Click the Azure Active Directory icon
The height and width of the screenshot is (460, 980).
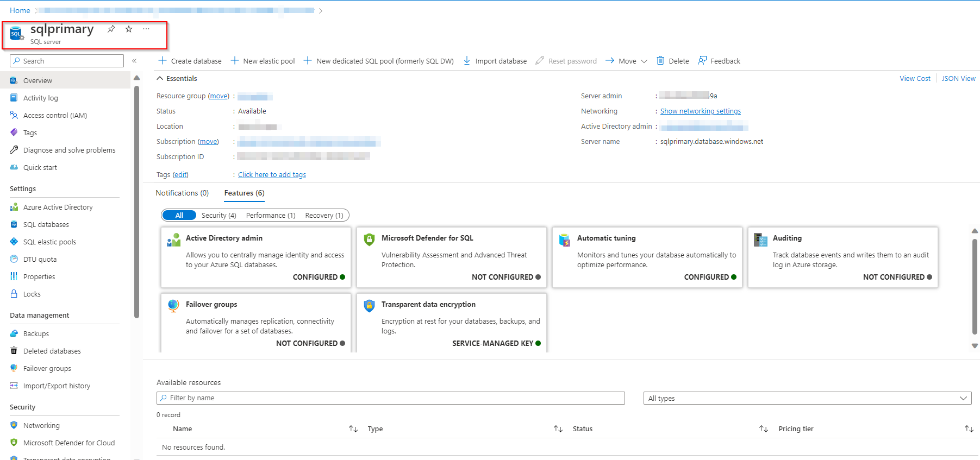point(14,207)
